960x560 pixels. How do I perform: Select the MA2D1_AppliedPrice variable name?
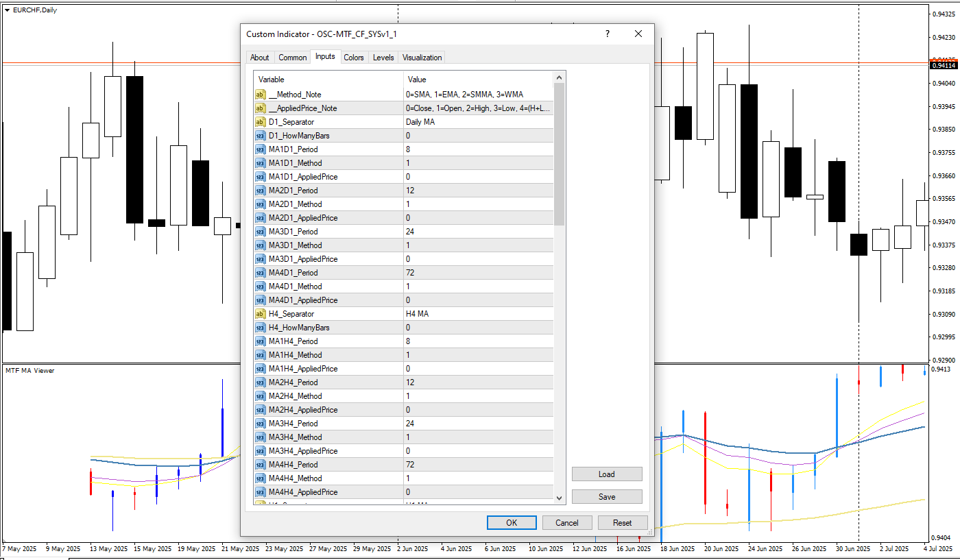click(303, 218)
